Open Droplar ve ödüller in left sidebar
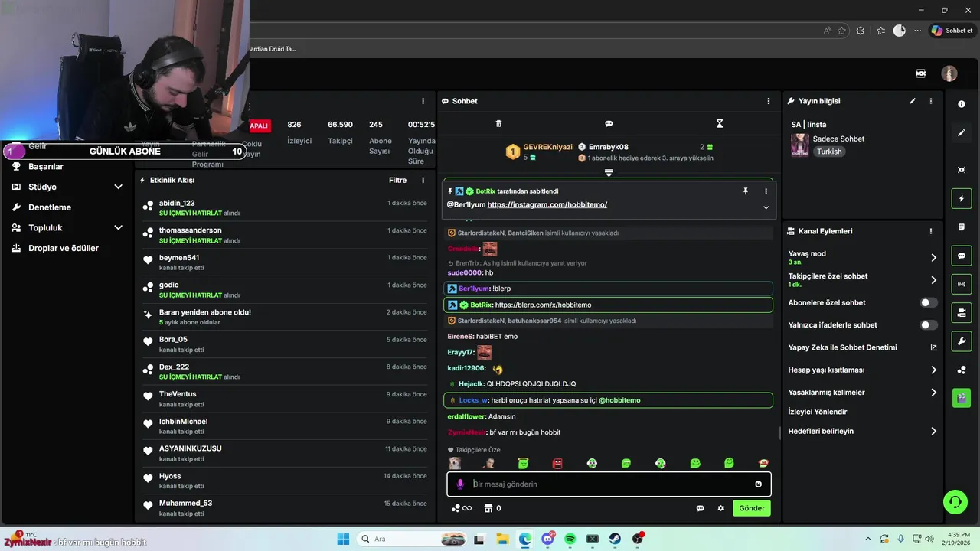The width and height of the screenshot is (980, 551). tap(64, 248)
